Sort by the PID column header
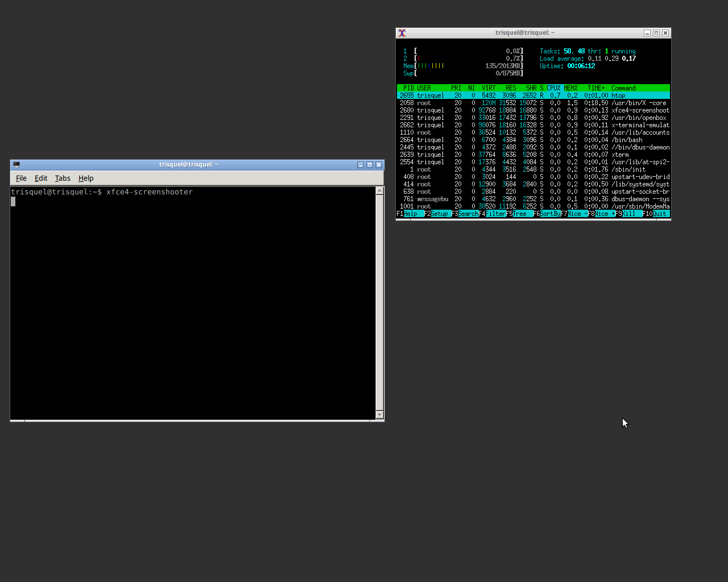Image resolution: width=728 pixels, height=582 pixels. pos(408,88)
